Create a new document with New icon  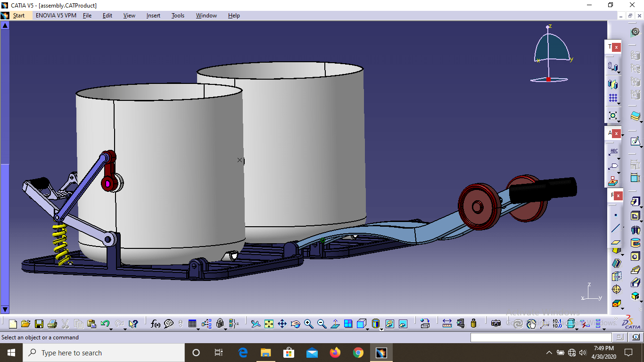[13, 324]
